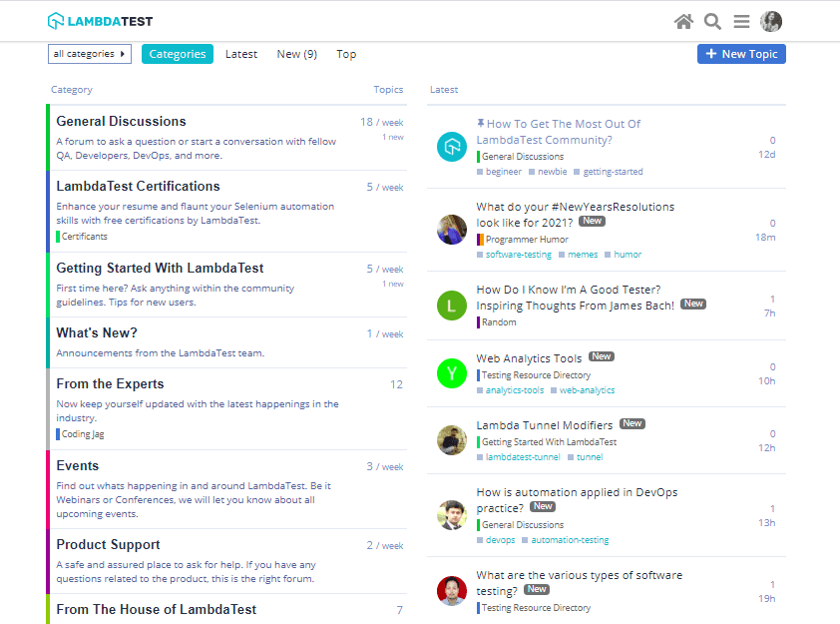The width and height of the screenshot is (840, 624).
Task: Switch to the Top tab
Action: (346, 54)
